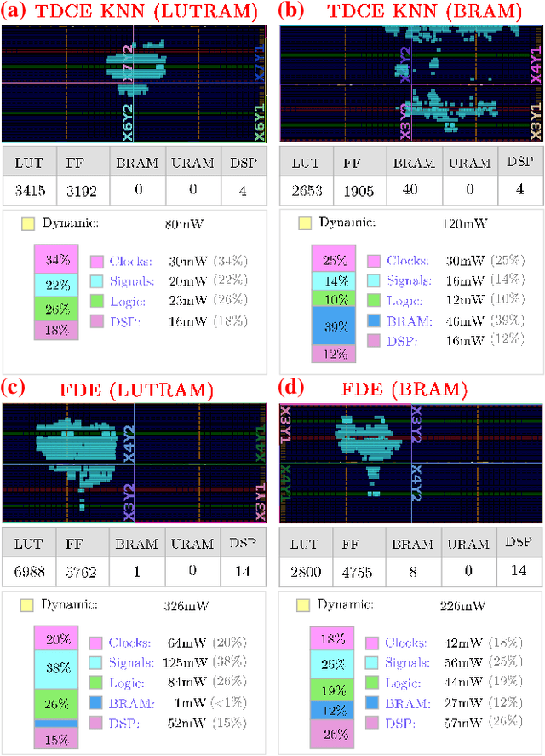The height and width of the screenshot is (756, 545).
Task: Select the LUT cell with value 6988
Action: [x=29, y=570]
